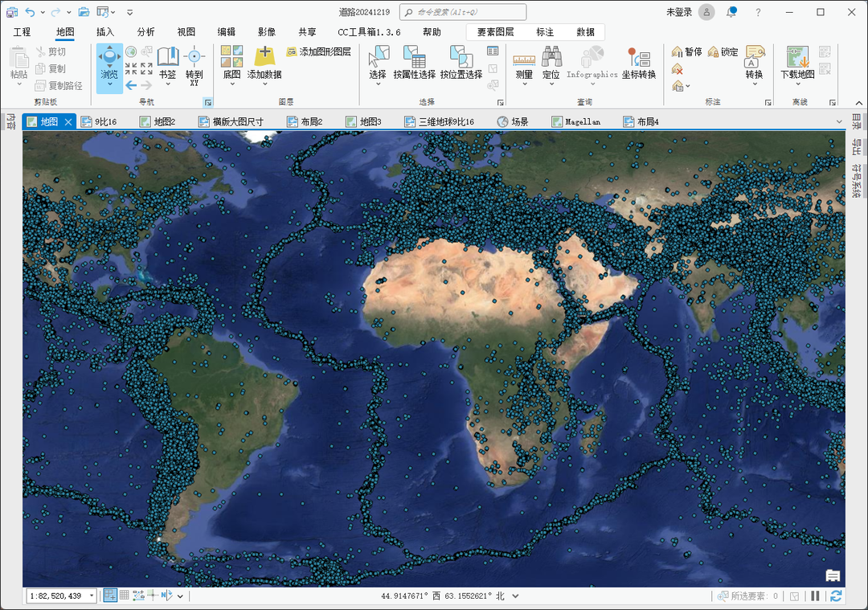
Task: Open the 坐标转换 (Coordinate Conversion) tool
Action: click(x=639, y=62)
